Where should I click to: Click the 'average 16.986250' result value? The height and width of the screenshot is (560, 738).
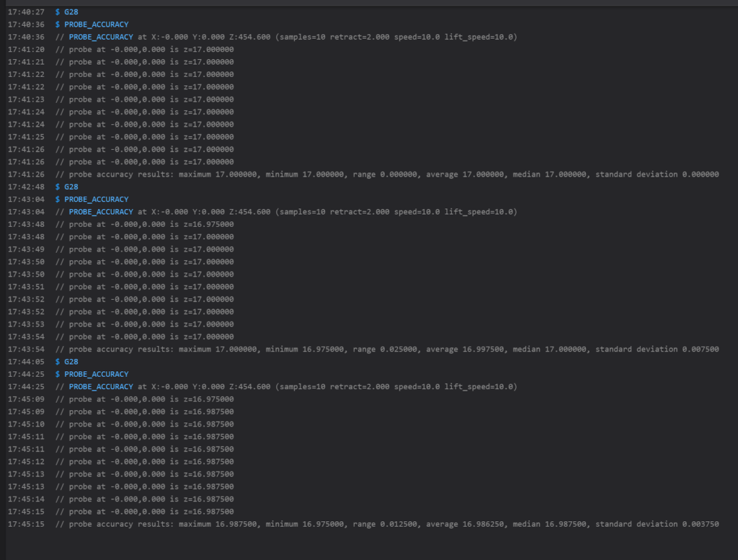465,524
